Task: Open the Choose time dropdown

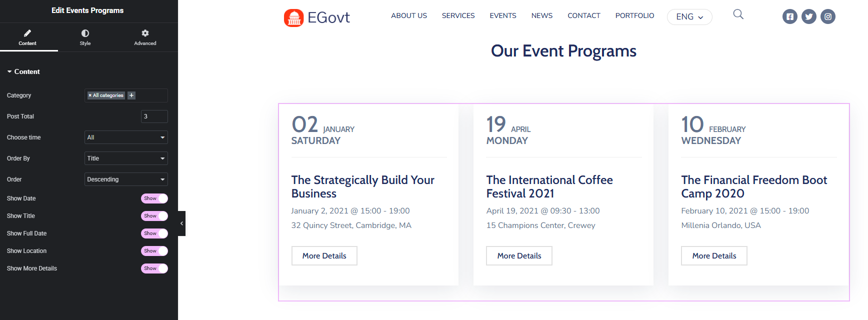Action: coord(126,137)
